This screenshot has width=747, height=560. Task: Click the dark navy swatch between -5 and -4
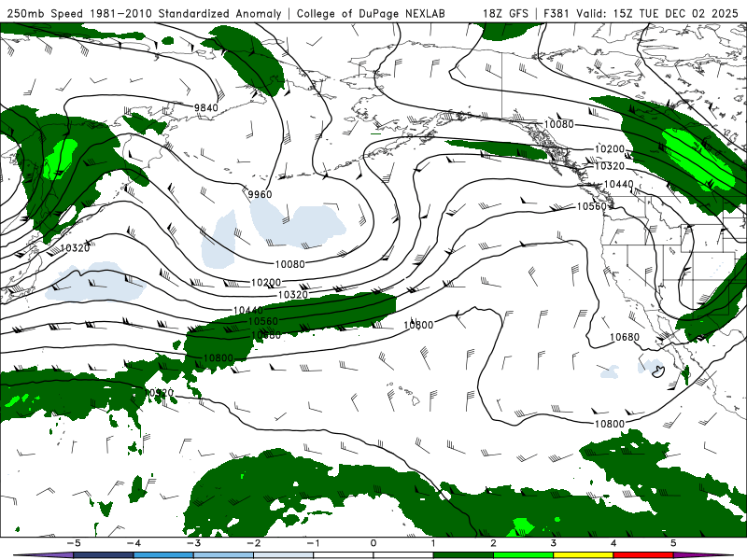[x=104, y=555]
